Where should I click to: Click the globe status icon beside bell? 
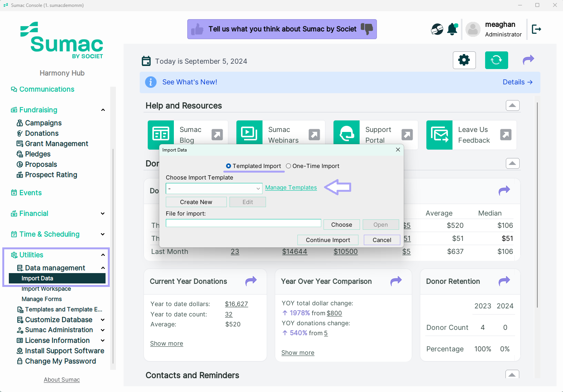coord(437,29)
